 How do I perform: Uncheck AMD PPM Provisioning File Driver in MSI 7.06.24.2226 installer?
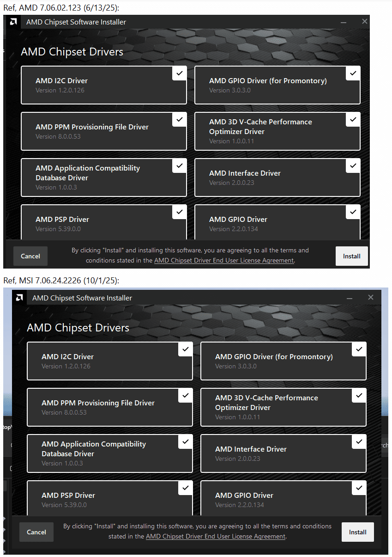pos(185,396)
